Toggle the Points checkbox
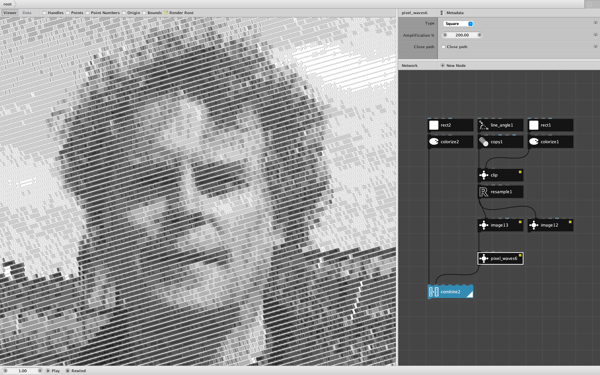Image resolution: width=600 pixels, height=375 pixels. [68, 13]
